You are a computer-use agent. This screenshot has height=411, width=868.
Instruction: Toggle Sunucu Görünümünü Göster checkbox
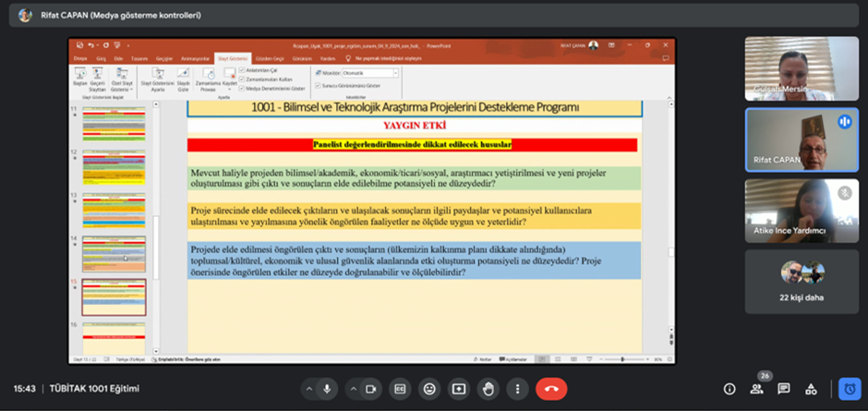318,86
